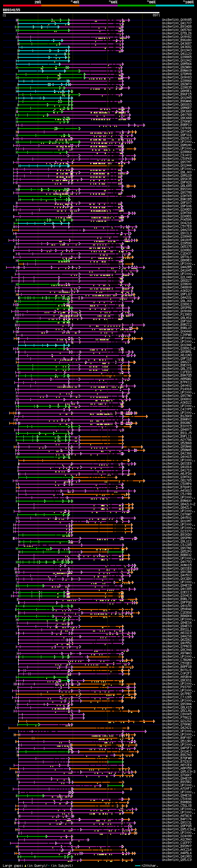Click the cyan ~100% identity legend segment
The height and width of the screenshot is (868, 197).
pos(175,6)
